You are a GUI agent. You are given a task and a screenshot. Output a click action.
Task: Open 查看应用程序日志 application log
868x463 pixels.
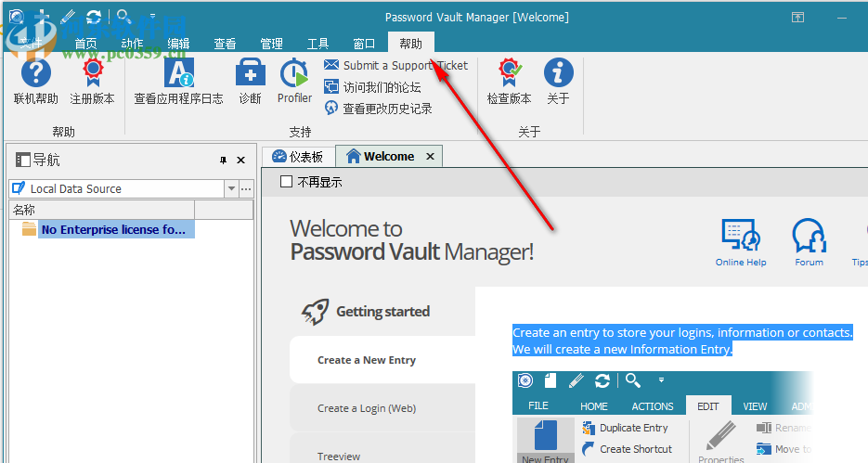click(x=179, y=82)
